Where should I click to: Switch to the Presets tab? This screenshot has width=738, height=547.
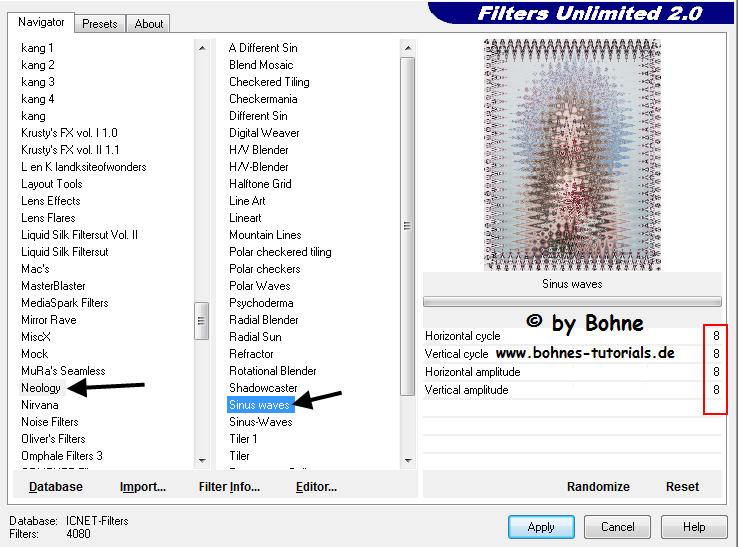[100, 24]
